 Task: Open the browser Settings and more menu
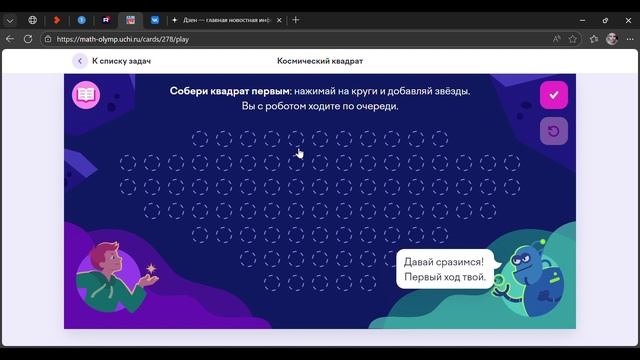(630, 39)
